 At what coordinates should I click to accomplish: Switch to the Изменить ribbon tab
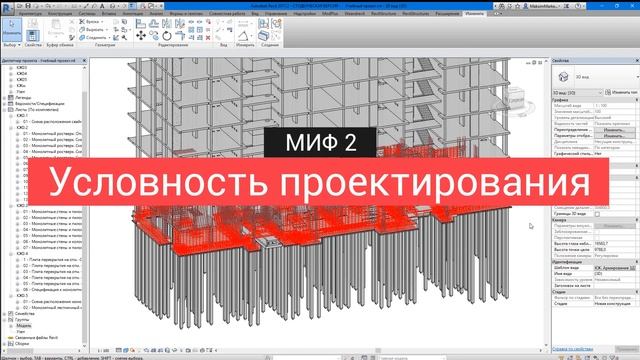click(474, 13)
